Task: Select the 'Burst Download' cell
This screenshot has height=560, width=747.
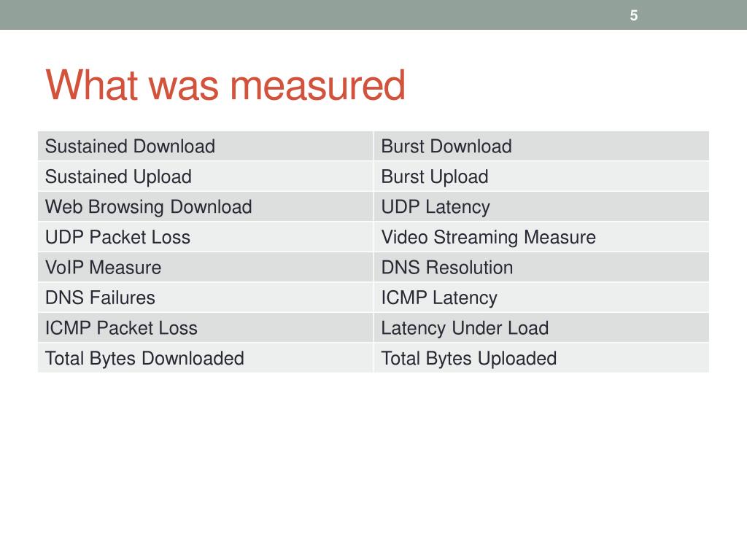Action: point(541,146)
